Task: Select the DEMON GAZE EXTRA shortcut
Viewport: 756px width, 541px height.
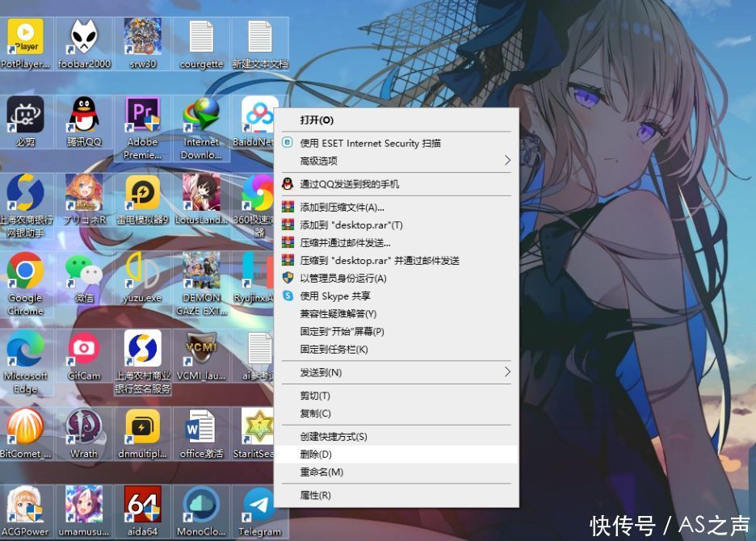Action: coord(202,284)
